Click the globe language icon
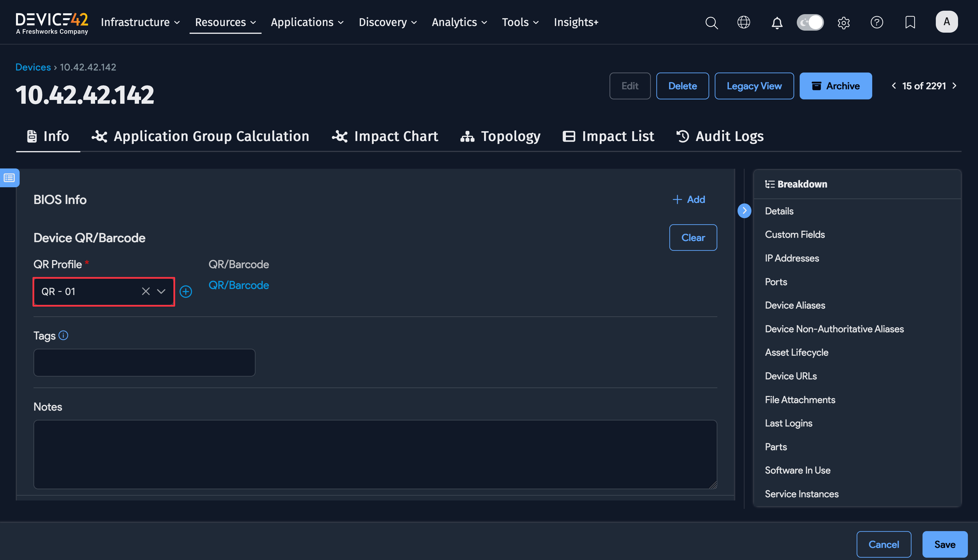This screenshot has height=560, width=978. pos(743,22)
